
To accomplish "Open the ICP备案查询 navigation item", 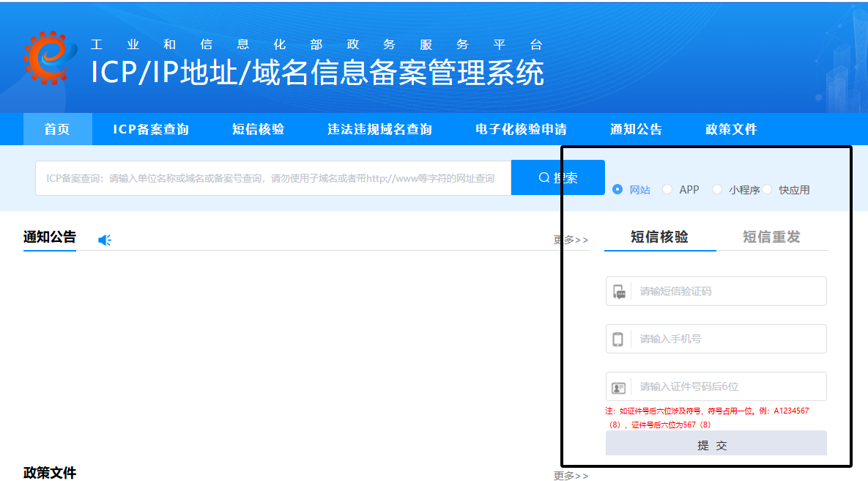I will click(151, 129).
